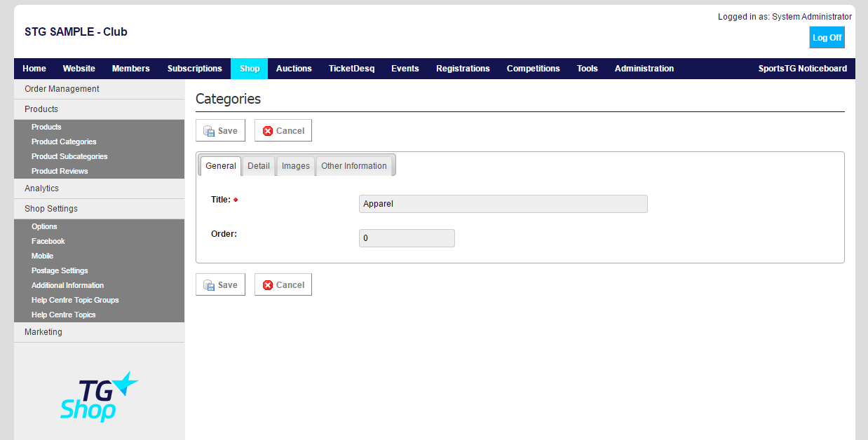
Task: Open the Subscriptions menu
Action: tap(195, 69)
